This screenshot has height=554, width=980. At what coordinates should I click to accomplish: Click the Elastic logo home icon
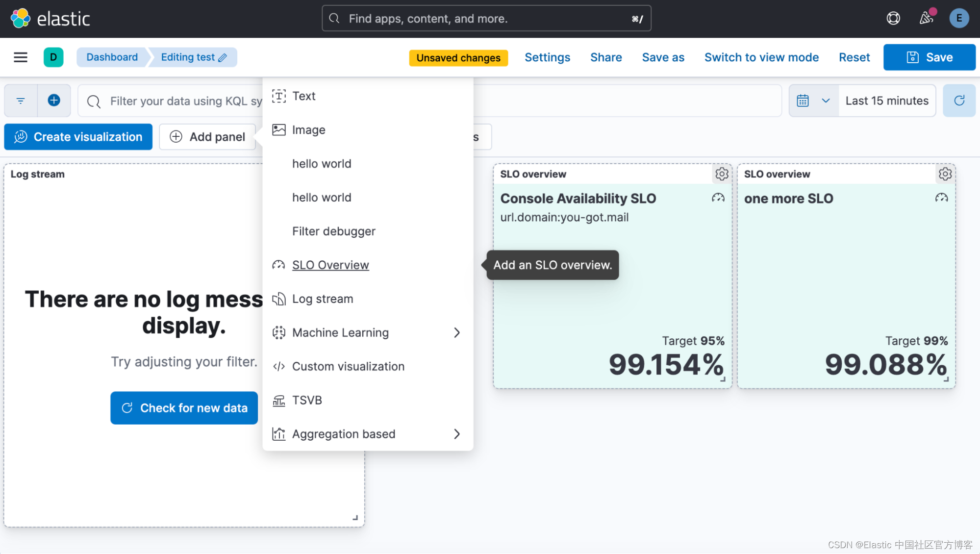[21, 19]
